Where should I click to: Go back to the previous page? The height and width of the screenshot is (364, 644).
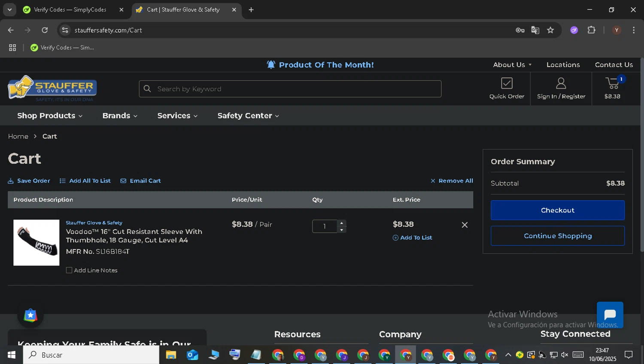[11, 30]
